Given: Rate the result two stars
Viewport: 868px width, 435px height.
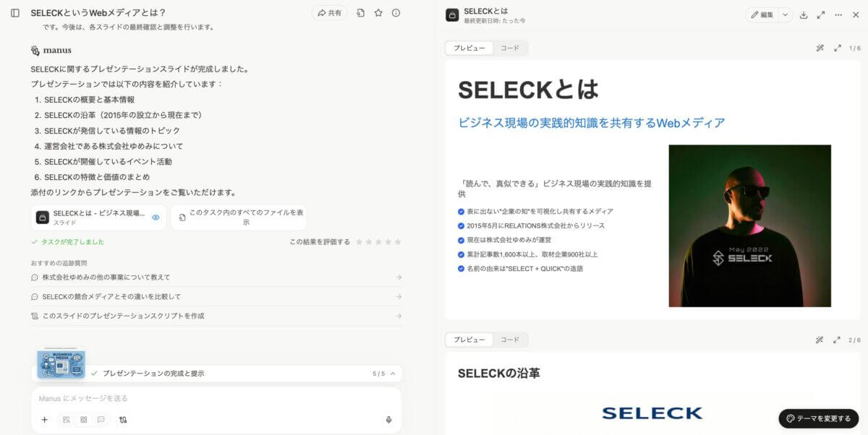Looking at the screenshot, I should coord(368,242).
